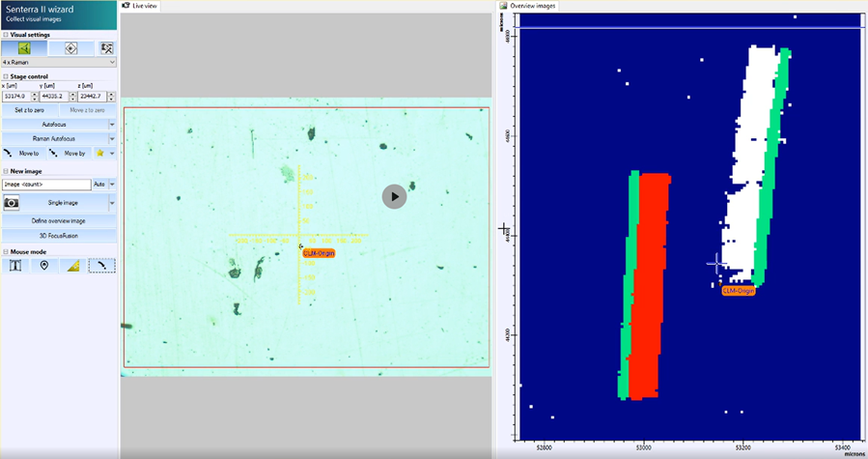Switch to the Overview images tab
Viewport: 868px width, 459px height.
(x=529, y=6)
